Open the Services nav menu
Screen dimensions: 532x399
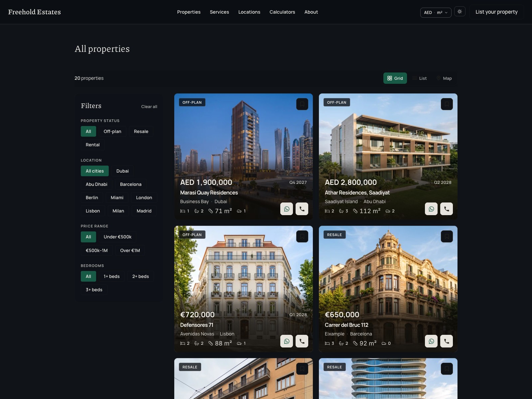[219, 12]
